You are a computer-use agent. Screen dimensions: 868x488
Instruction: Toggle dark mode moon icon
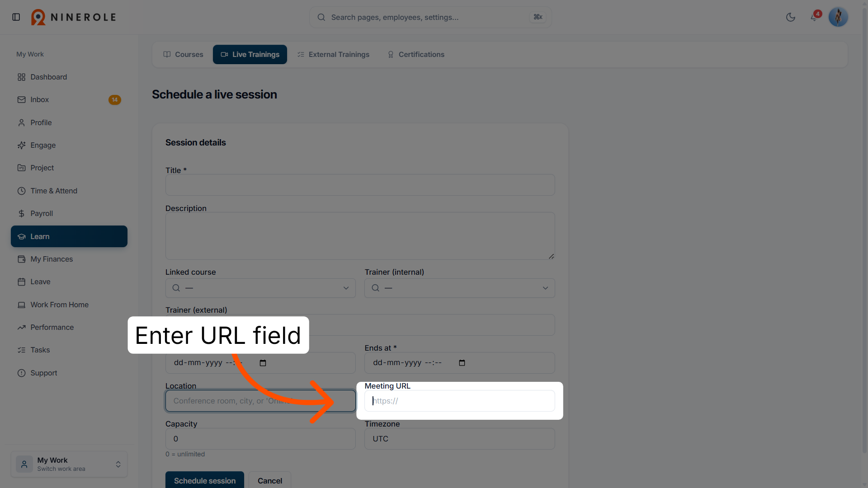tap(791, 17)
